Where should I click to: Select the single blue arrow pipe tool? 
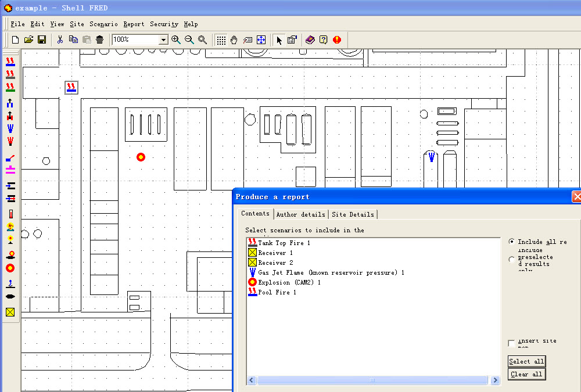[x=10, y=186]
